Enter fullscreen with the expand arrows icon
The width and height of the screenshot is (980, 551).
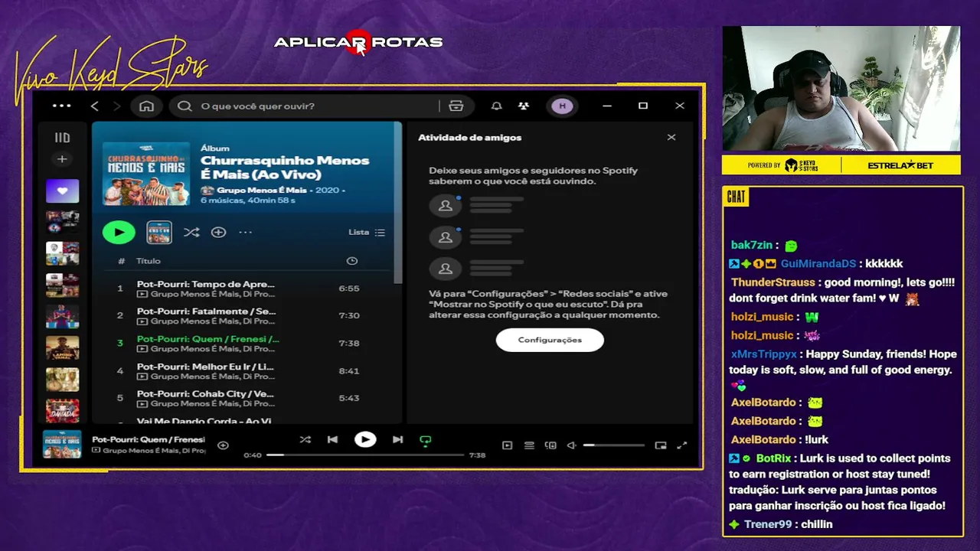(682, 445)
